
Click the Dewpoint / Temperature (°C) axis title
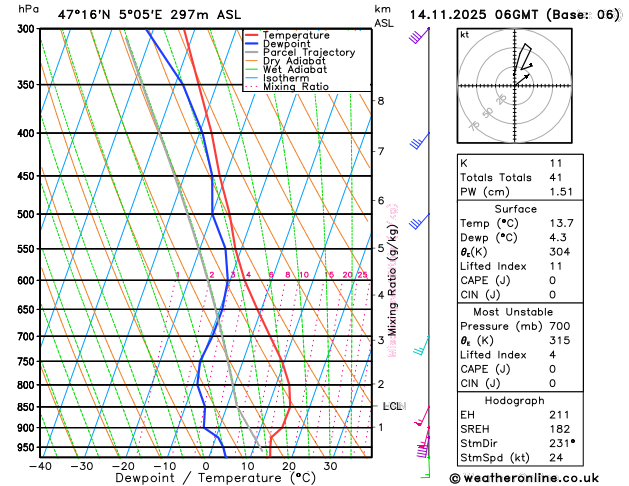tap(215, 478)
